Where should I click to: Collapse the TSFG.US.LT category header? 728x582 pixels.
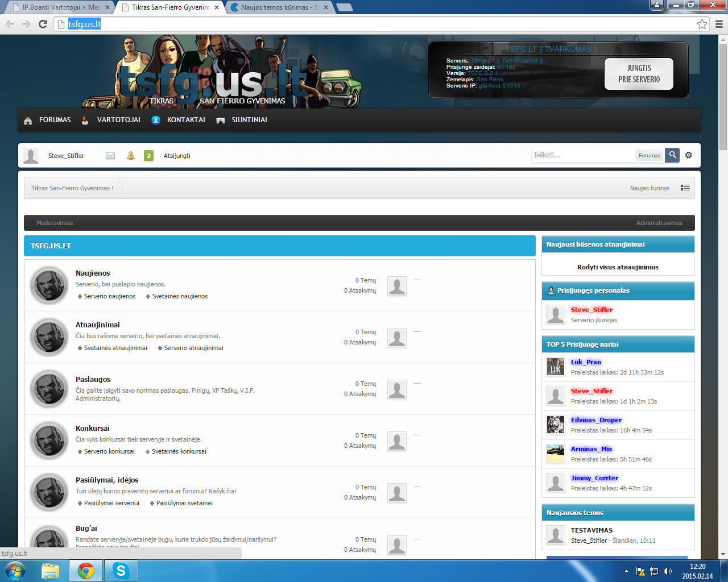click(x=280, y=246)
